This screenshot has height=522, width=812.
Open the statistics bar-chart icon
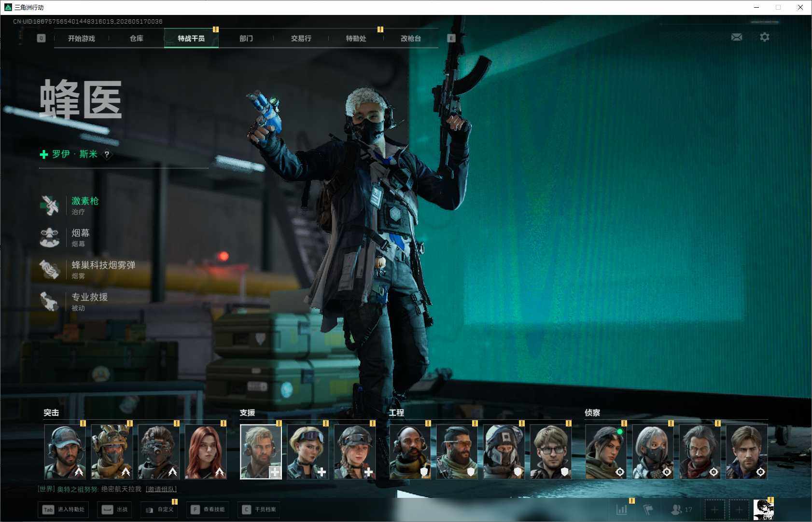point(622,509)
